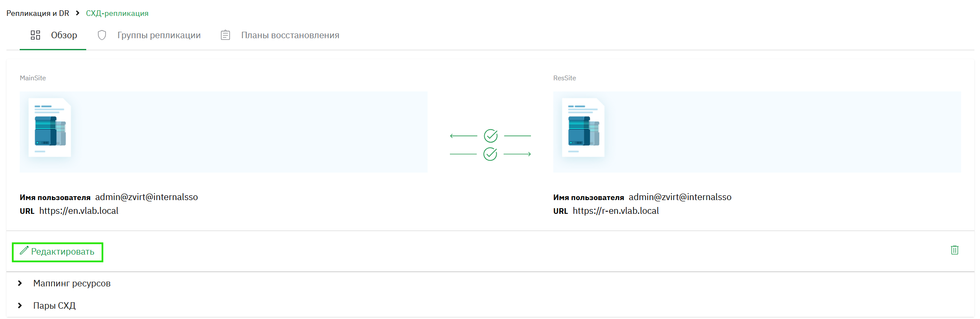
Task: Expand the Пары СХД section
Action: pos(20,306)
